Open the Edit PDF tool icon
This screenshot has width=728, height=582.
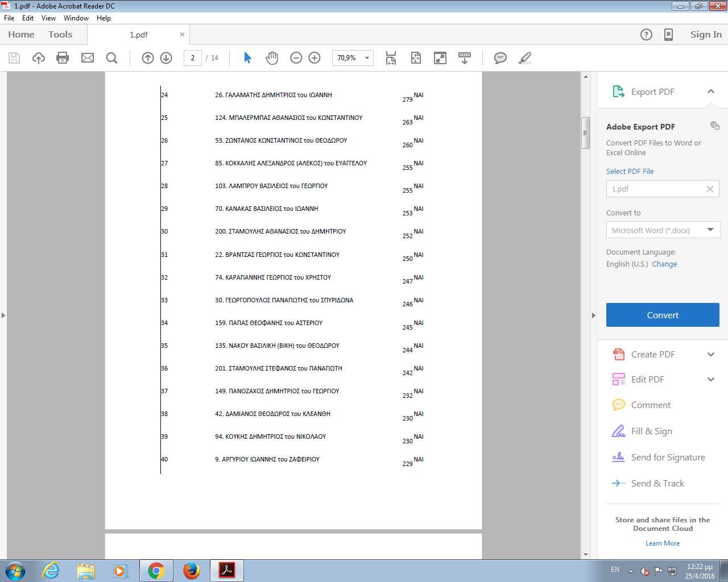618,380
